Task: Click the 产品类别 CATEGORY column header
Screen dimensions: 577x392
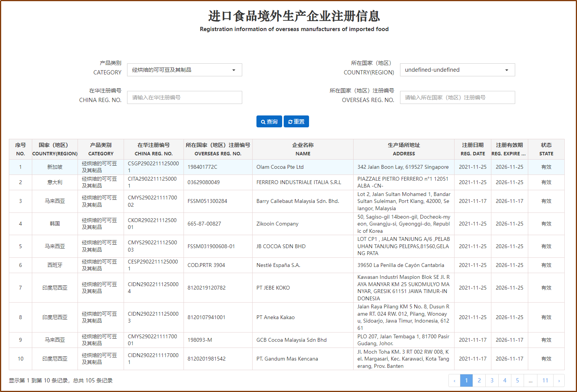Action: coord(101,149)
